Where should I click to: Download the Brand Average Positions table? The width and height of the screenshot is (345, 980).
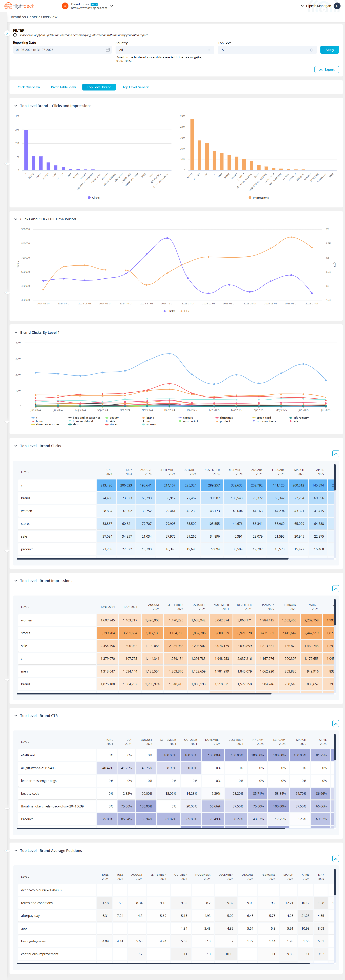click(335, 859)
